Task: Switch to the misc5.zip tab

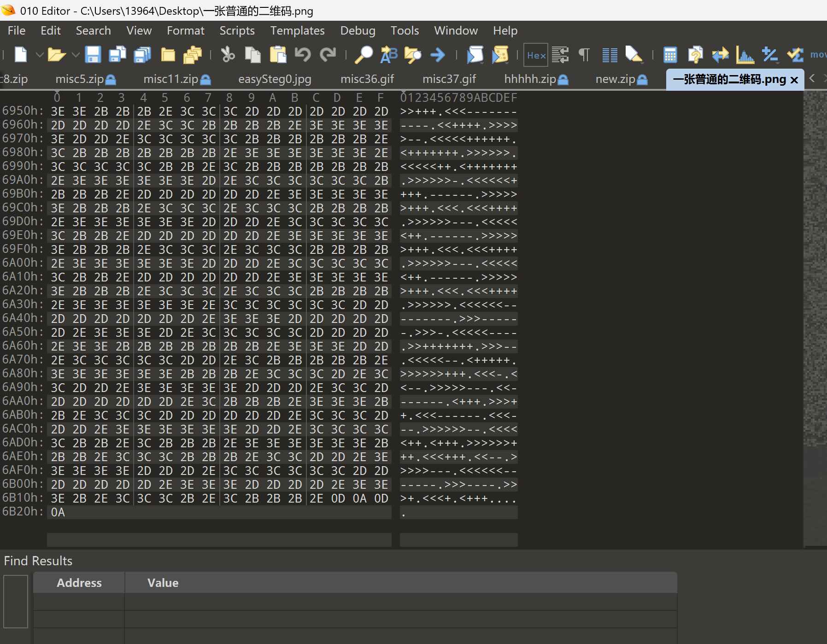Action: 86,79
